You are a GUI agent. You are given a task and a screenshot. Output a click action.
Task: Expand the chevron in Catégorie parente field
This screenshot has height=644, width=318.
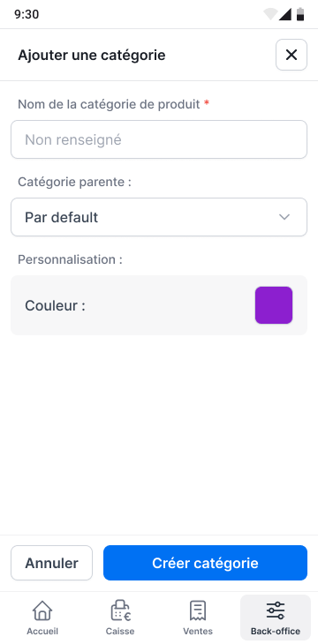click(284, 217)
